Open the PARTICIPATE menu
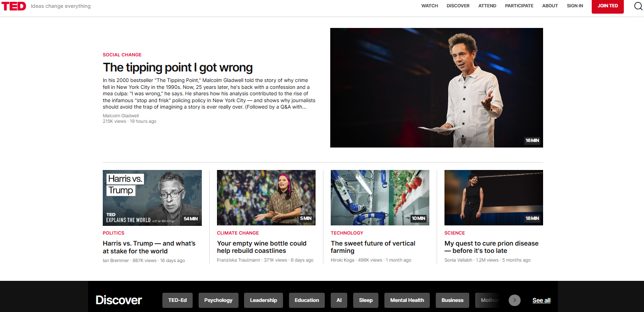Viewport: 644px width, 312px height. click(x=519, y=6)
